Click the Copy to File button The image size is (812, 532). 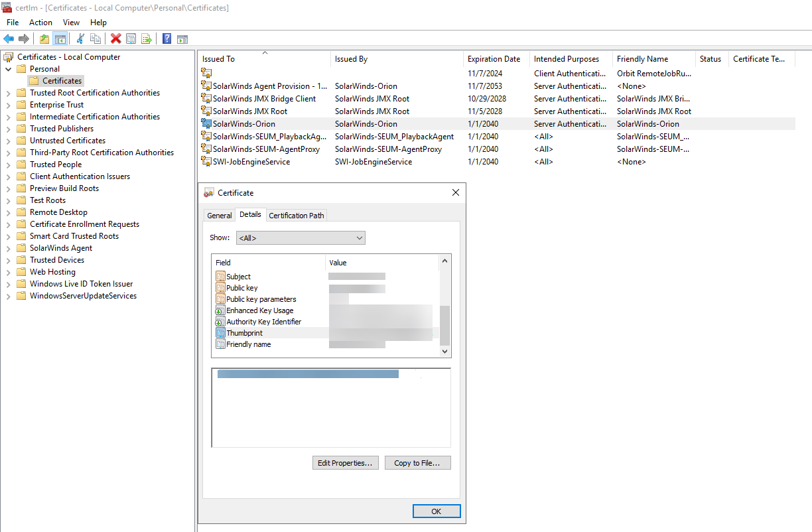[x=417, y=462]
